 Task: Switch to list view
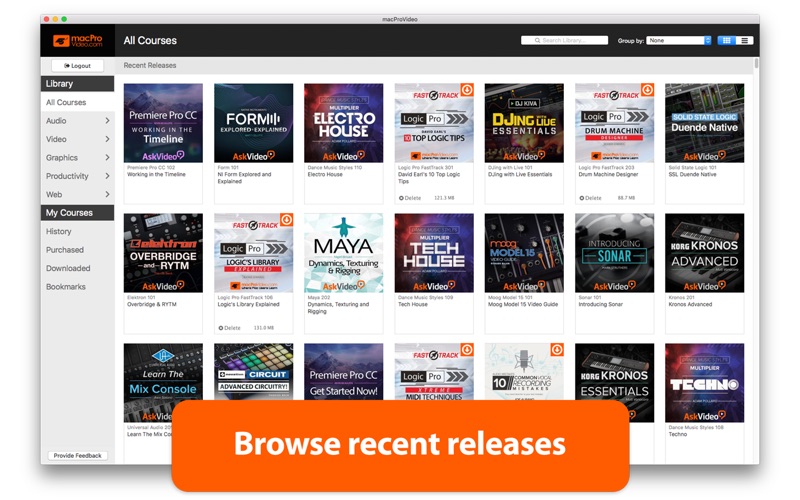(x=744, y=40)
